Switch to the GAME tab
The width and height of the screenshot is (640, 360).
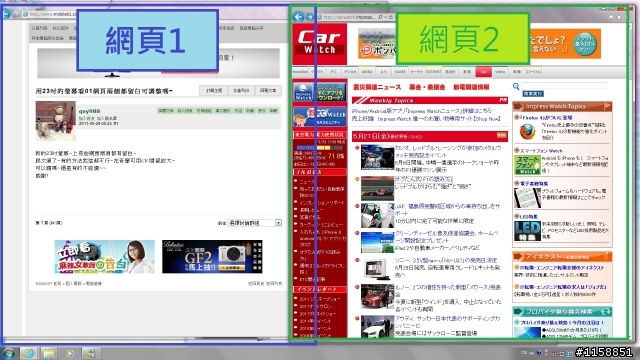[x=400, y=71]
